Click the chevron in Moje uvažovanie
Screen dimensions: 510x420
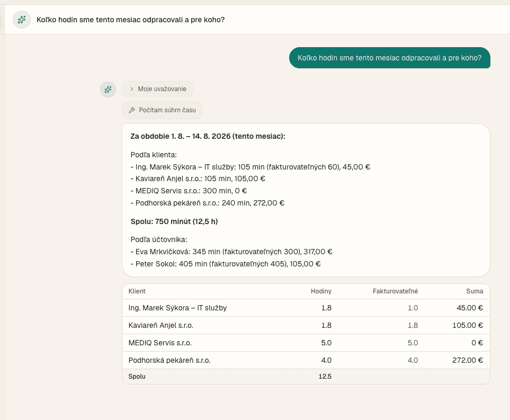132,89
